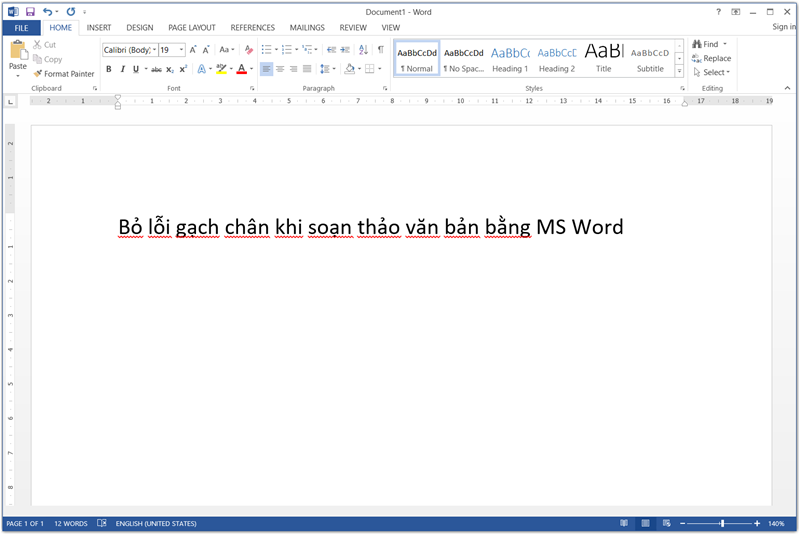The height and width of the screenshot is (560, 800).
Task: Open the font name dropdown
Action: click(x=153, y=49)
